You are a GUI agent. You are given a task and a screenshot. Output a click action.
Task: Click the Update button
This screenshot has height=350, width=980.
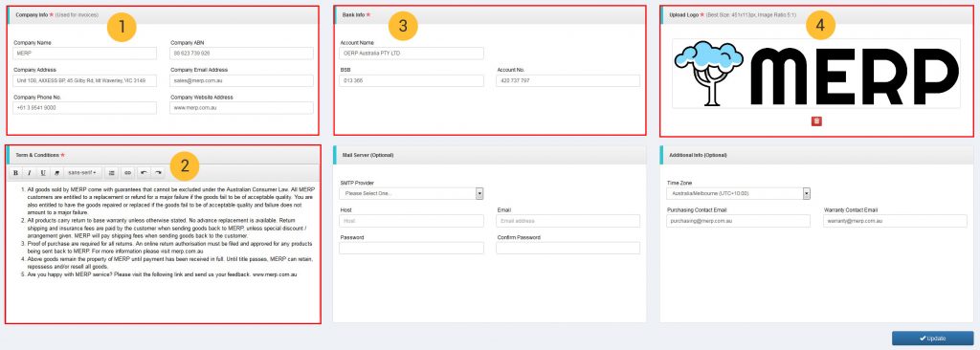point(932,339)
